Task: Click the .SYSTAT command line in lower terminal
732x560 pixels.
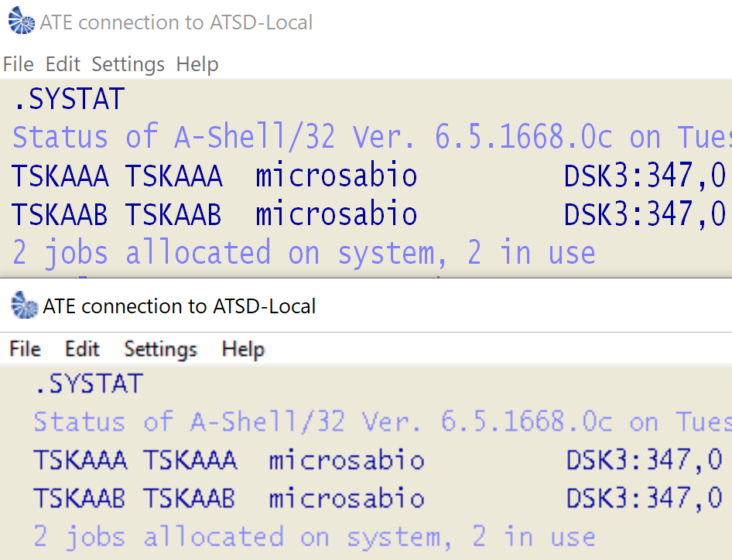Action: click(88, 384)
